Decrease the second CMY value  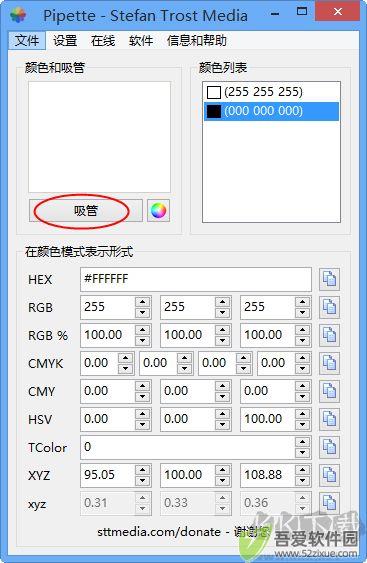click(223, 396)
